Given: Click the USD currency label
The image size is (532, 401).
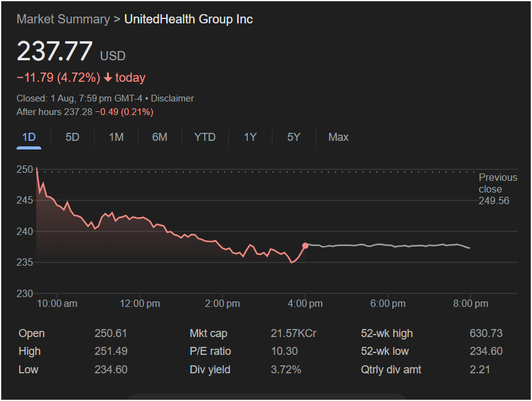Looking at the screenshot, I should coord(113,56).
